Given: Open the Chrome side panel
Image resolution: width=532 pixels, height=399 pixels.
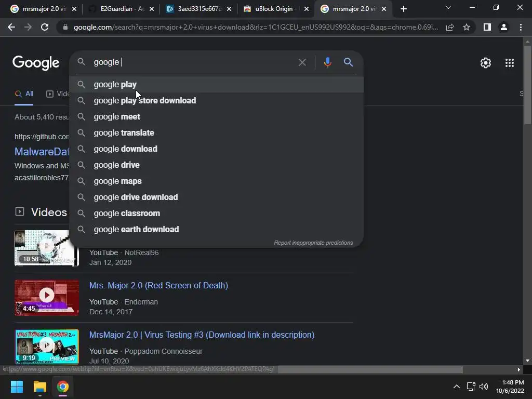Looking at the screenshot, I should click(487, 27).
